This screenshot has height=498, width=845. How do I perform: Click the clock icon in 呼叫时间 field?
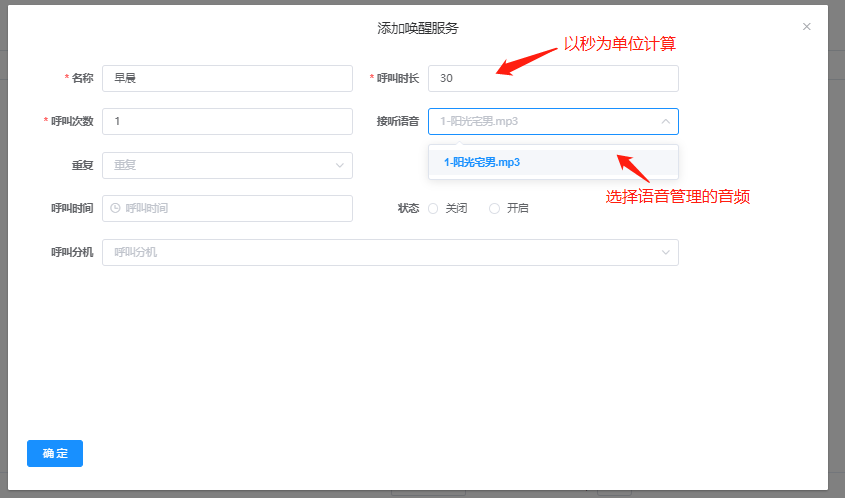click(x=115, y=208)
